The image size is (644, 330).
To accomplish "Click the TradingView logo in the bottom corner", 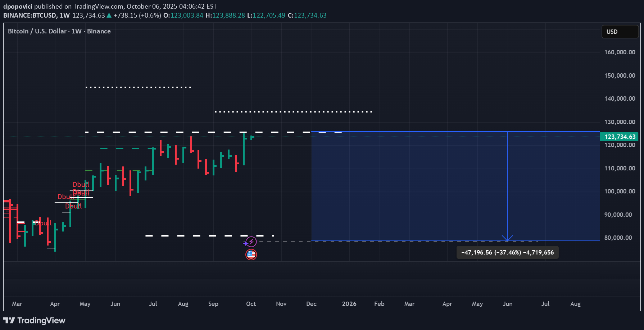I will (x=34, y=320).
